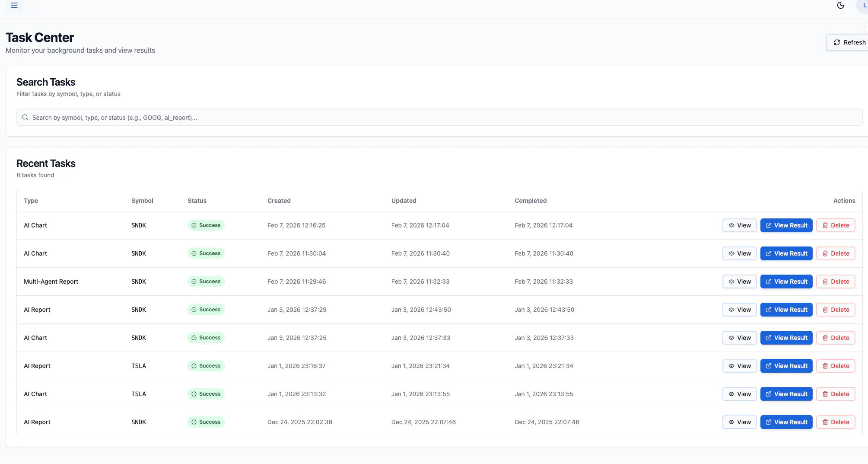Click the '8 tasks found' label

click(35, 175)
